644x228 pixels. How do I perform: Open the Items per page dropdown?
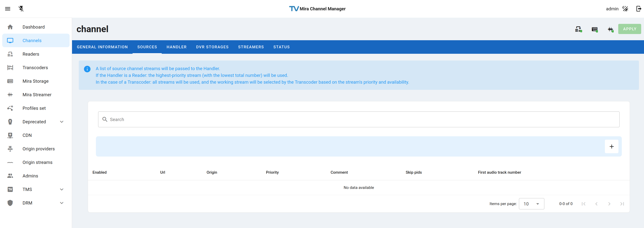coord(531,204)
